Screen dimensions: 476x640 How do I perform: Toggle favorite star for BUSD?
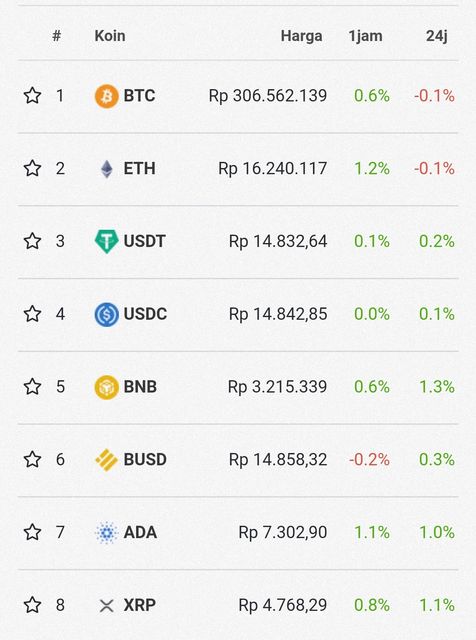[32, 460]
